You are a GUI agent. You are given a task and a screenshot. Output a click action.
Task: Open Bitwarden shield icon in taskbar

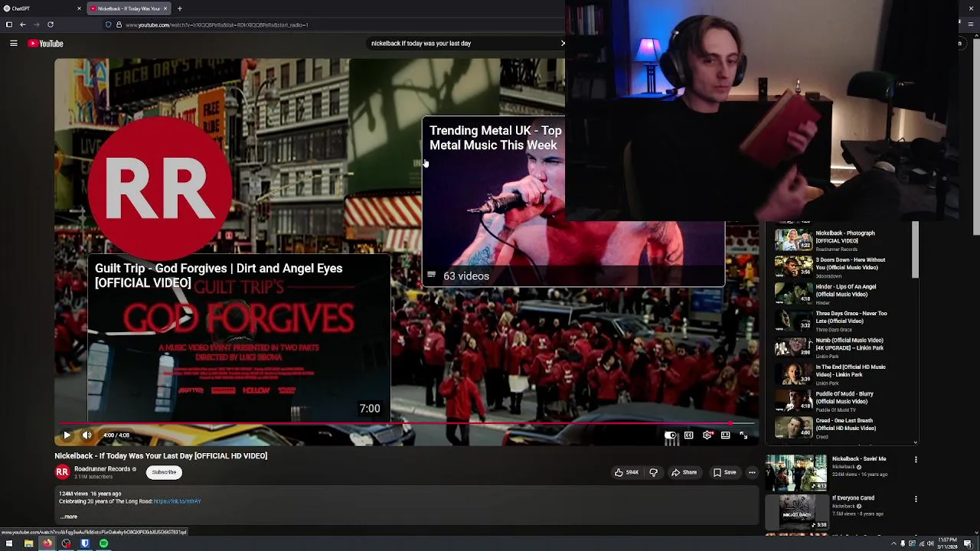click(85, 543)
